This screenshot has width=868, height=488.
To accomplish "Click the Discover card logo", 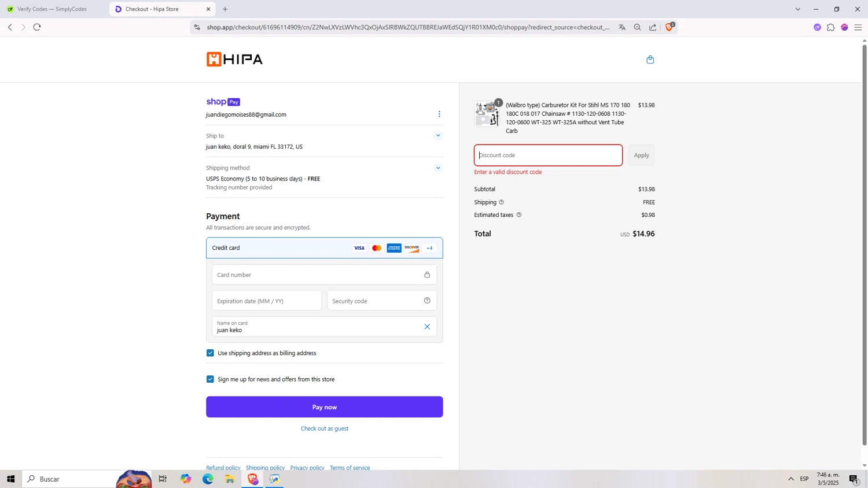I will pyautogui.click(x=411, y=248).
